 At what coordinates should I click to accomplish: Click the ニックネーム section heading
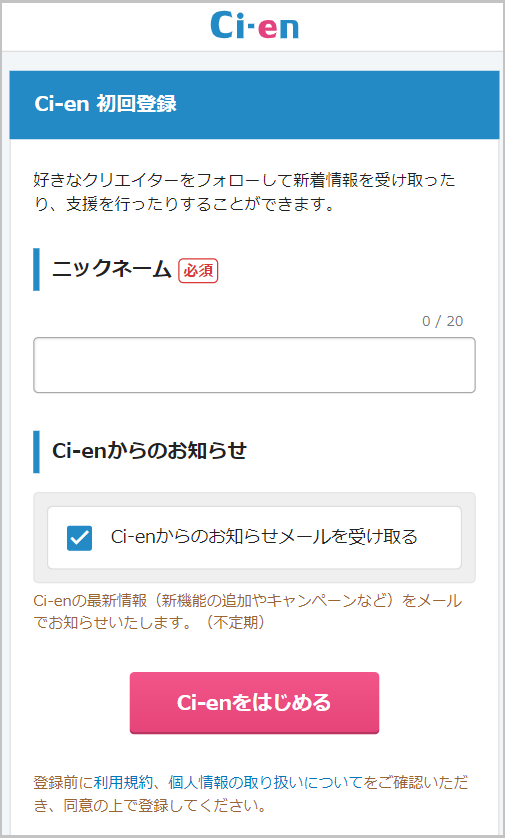coord(111,270)
